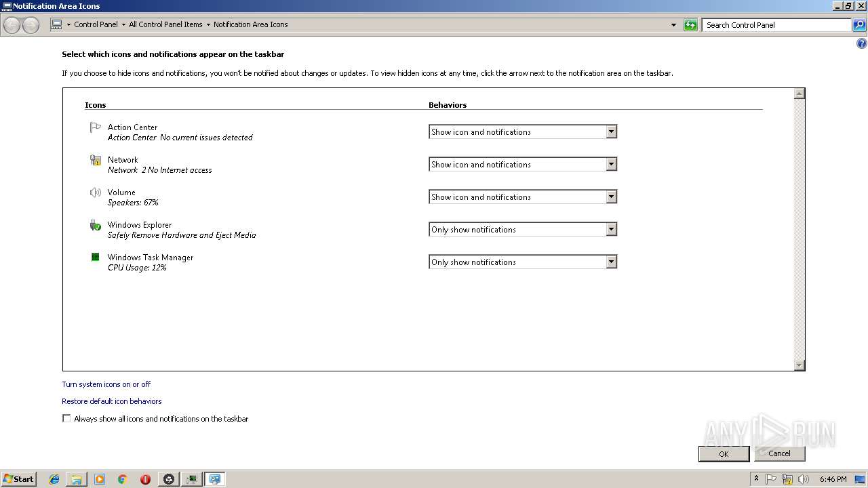
Task: Click in the Search Control Panel field
Action: [776, 25]
